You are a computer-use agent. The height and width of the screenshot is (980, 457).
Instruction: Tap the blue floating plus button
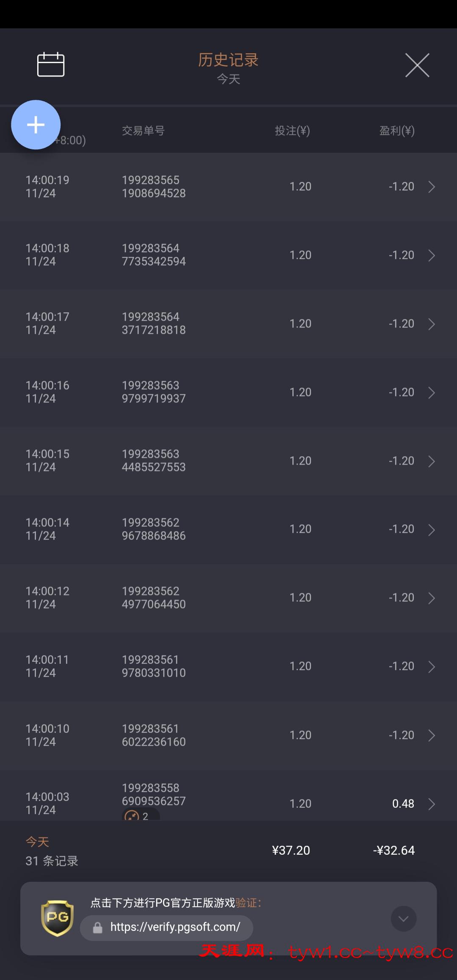[36, 125]
